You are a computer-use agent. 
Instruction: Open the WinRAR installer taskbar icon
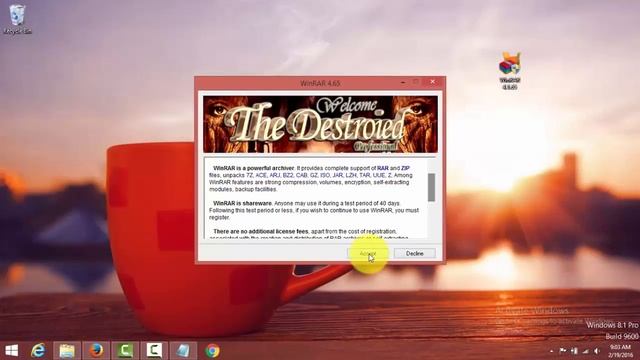(183, 351)
